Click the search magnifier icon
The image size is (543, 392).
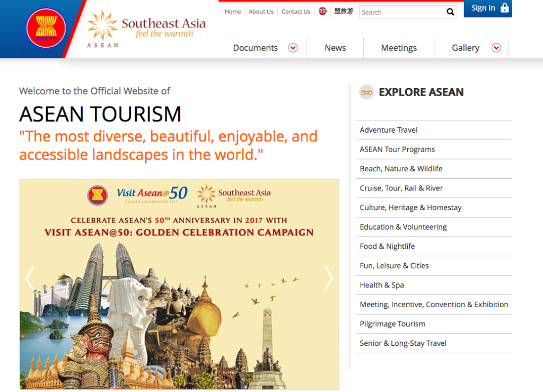pos(450,12)
